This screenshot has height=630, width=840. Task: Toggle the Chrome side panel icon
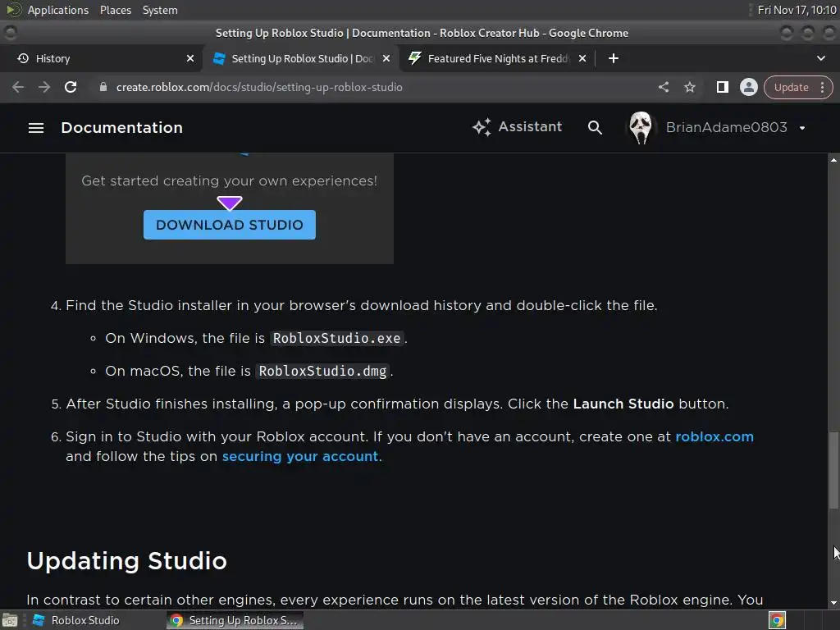tap(722, 87)
